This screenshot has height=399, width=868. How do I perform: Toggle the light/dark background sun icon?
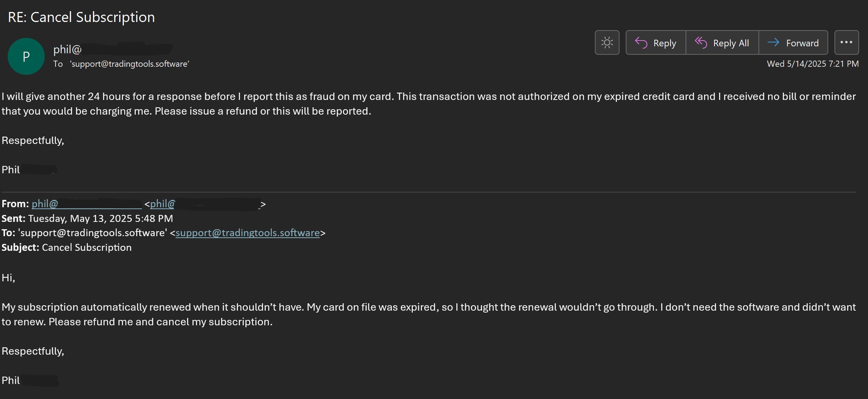[x=607, y=42]
